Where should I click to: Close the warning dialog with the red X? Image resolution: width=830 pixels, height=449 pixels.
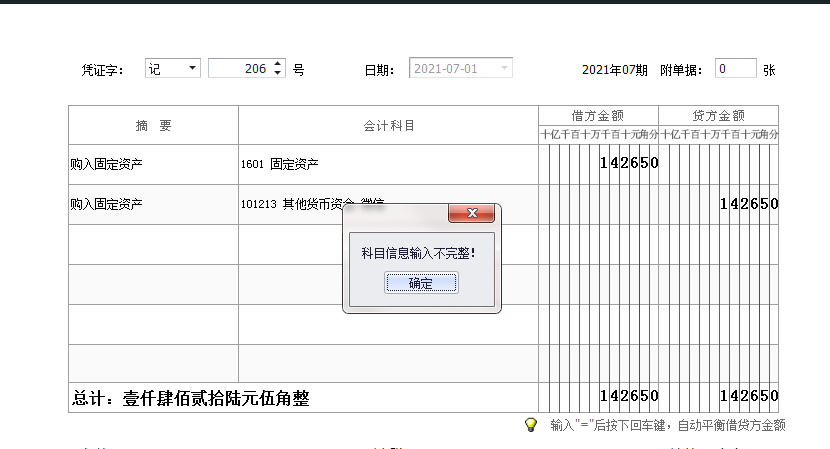pyautogui.click(x=472, y=214)
